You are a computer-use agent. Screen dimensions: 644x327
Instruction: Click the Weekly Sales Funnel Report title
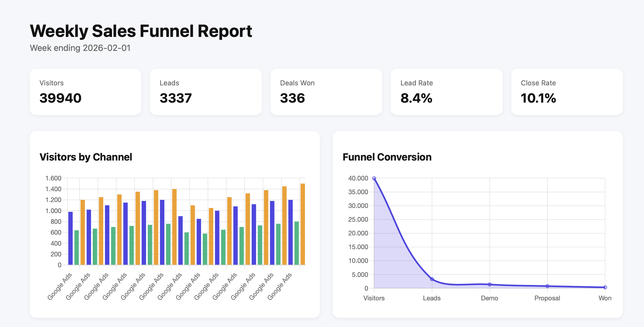point(141,31)
